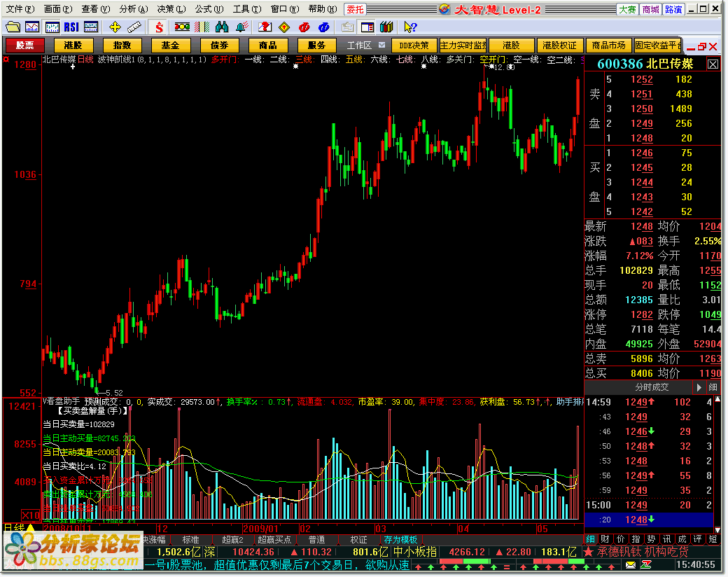Click the red circular logo icon
This screenshot has height=577, width=728.
coord(304,27)
